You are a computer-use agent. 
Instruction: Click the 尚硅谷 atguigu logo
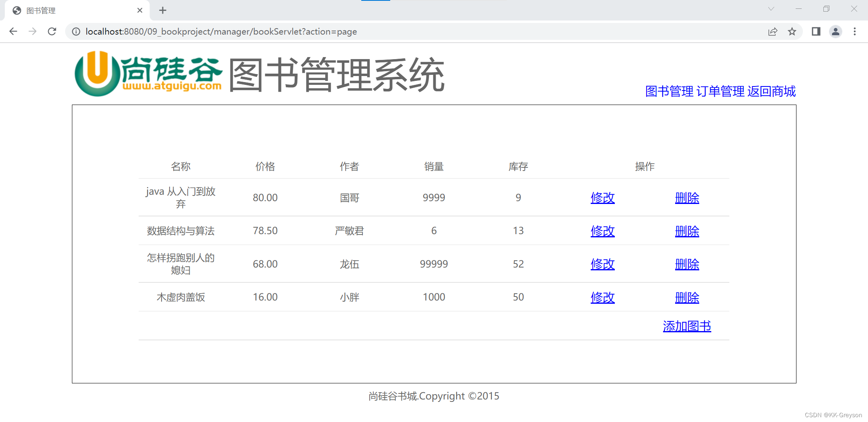pyautogui.click(x=148, y=74)
